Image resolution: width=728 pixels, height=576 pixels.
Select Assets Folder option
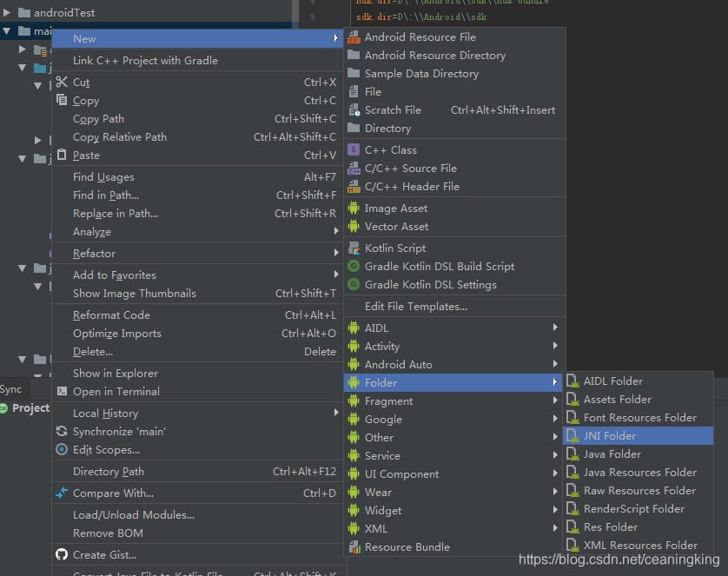pos(639,399)
